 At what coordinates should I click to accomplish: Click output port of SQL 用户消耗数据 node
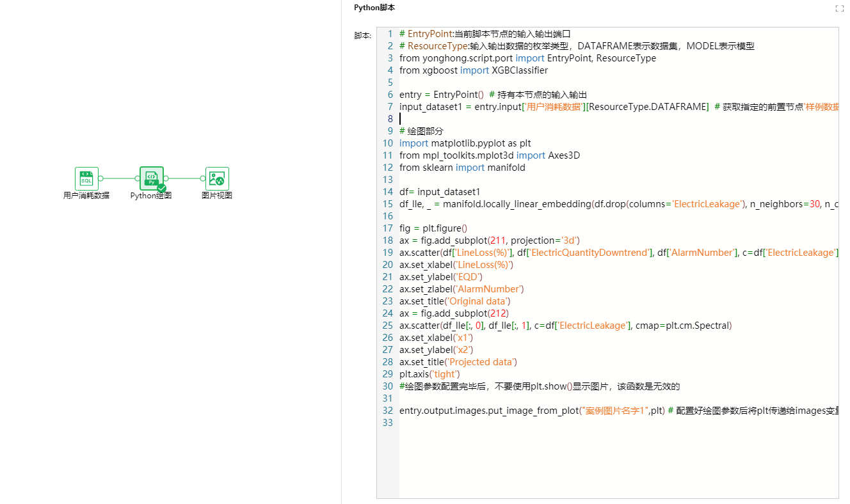click(x=100, y=178)
